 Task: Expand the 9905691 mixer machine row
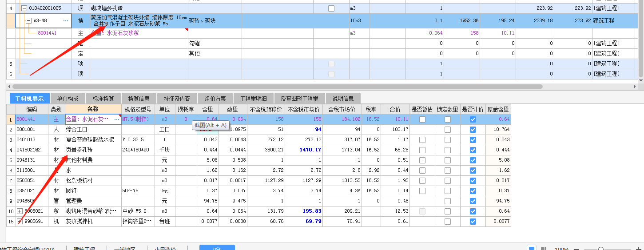[20, 221]
